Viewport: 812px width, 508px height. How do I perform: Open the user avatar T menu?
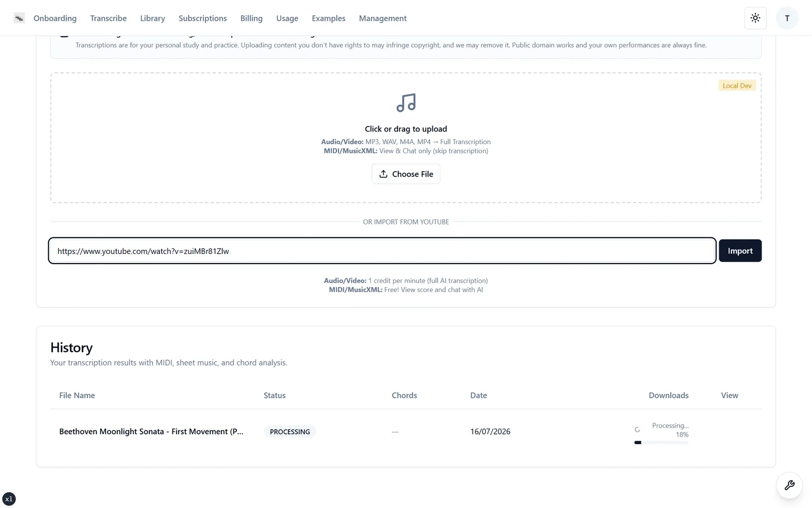pos(787,18)
